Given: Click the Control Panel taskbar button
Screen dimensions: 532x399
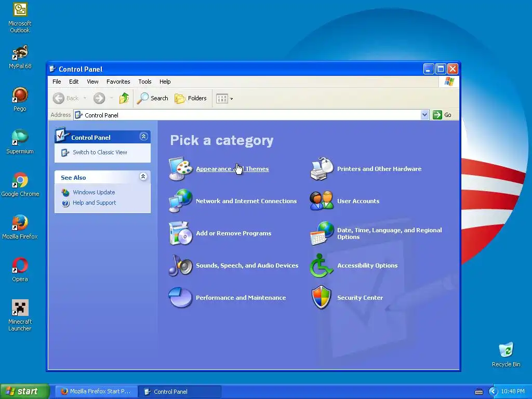Looking at the screenshot, I should click(x=180, y=391).
